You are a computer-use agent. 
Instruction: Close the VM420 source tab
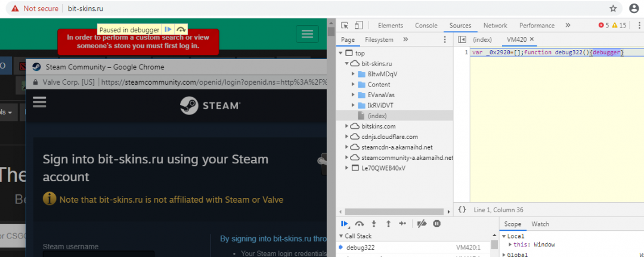pos(532,39)
